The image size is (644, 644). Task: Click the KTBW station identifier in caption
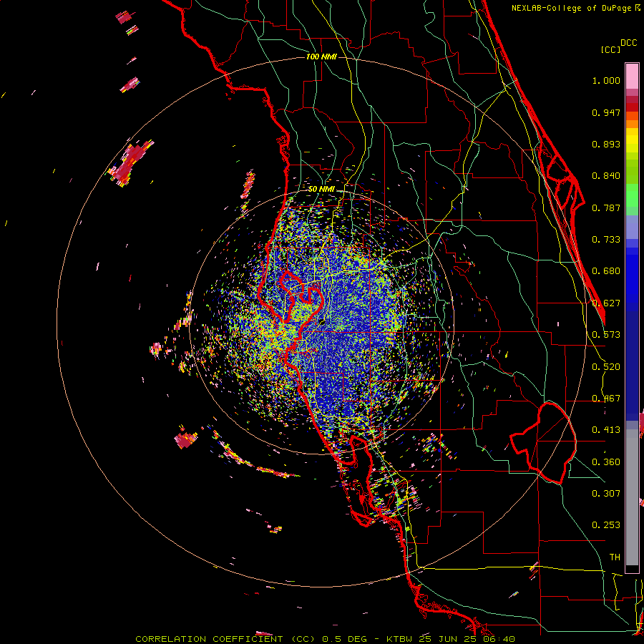pos(401,639)
